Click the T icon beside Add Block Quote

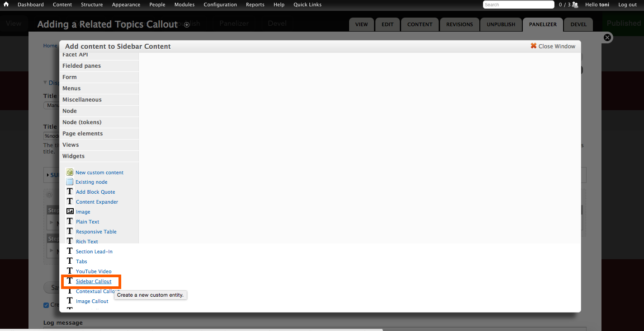[x=70, y=191]
